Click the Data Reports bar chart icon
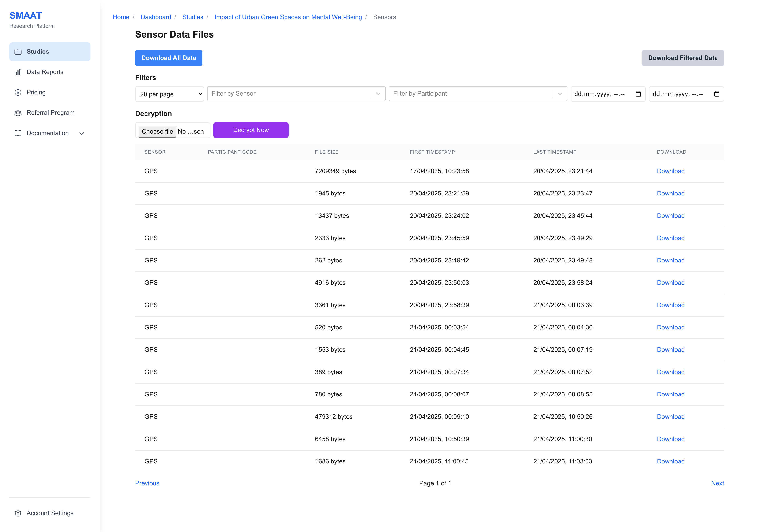Image resolution: width=759 pixels, height=532 pixels. coord(18,72)
